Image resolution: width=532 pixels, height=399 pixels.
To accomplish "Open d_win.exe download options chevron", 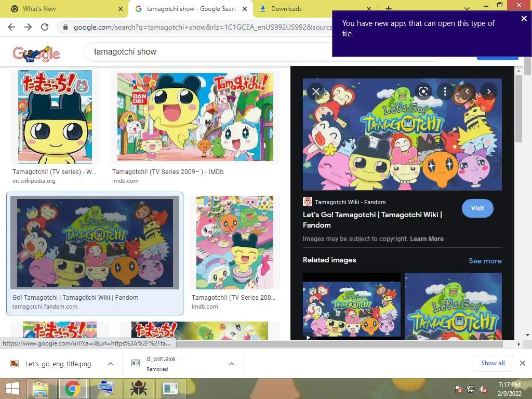I will [232, 364].
